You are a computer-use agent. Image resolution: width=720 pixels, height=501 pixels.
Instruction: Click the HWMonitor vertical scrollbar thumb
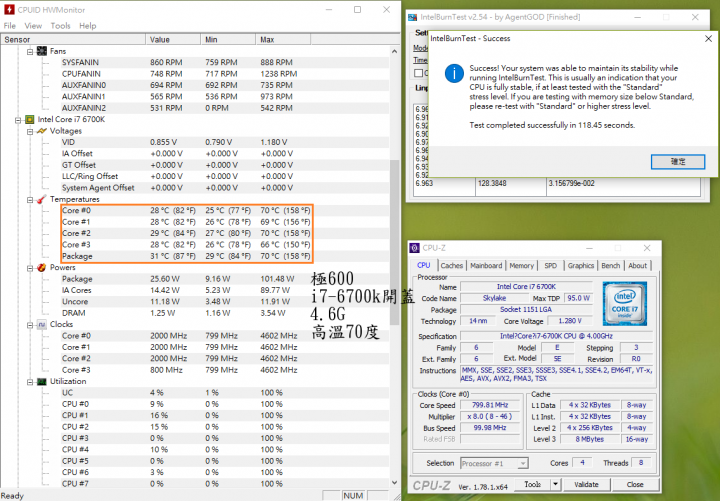394,242
